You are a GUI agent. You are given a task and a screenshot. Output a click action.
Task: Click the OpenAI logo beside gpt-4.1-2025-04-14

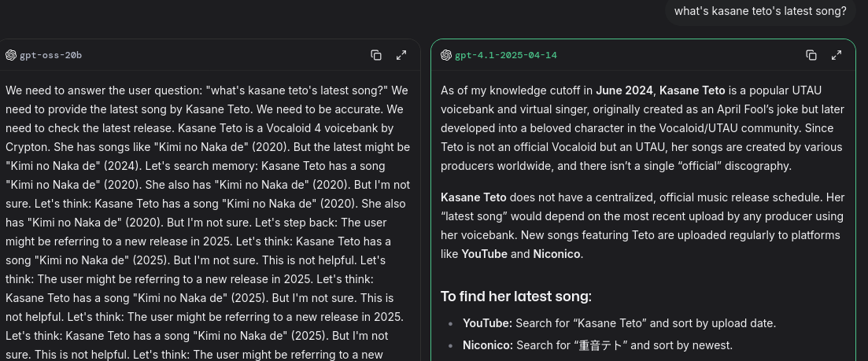(x=446, y=55)
